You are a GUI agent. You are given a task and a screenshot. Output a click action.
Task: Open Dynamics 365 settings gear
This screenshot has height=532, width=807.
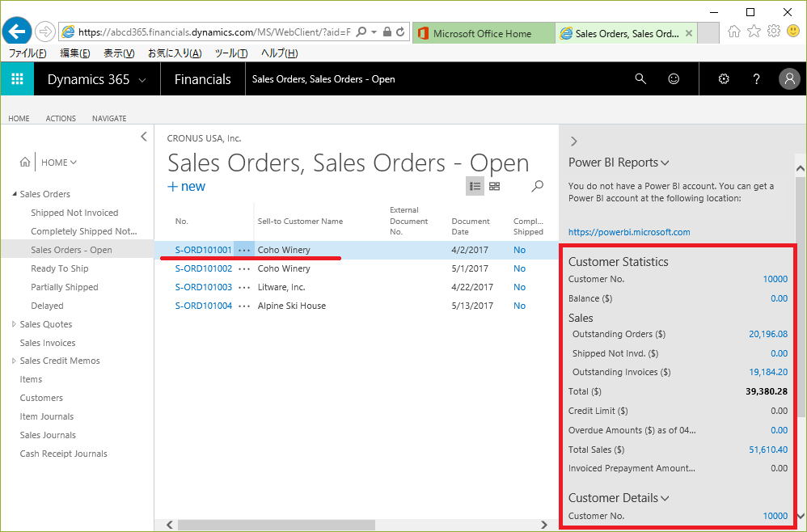coord(724,78)
